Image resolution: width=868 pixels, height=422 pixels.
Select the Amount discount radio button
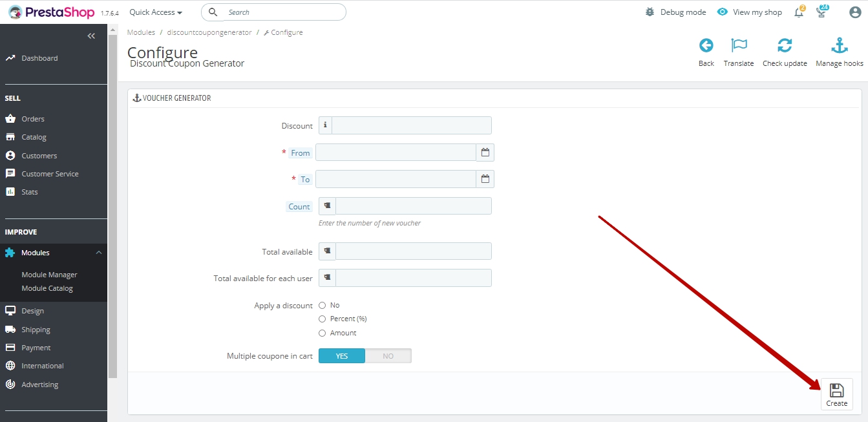(x=323, y=333)
